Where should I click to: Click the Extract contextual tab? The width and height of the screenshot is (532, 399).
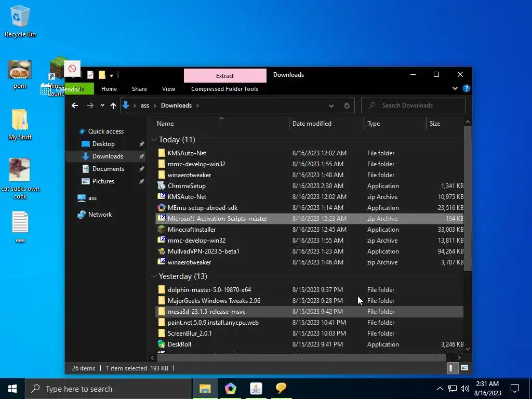[x=225, y=76]
